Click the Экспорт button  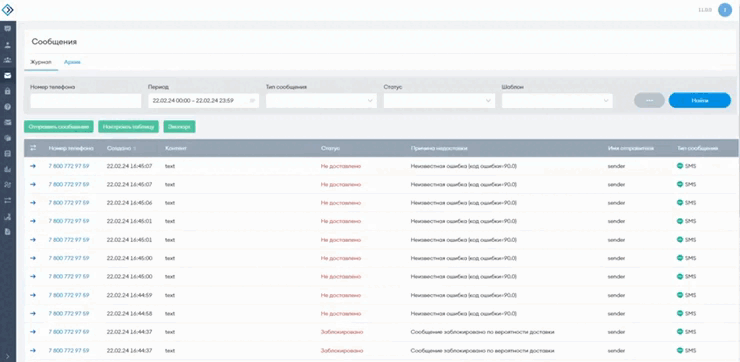point(179,126)
